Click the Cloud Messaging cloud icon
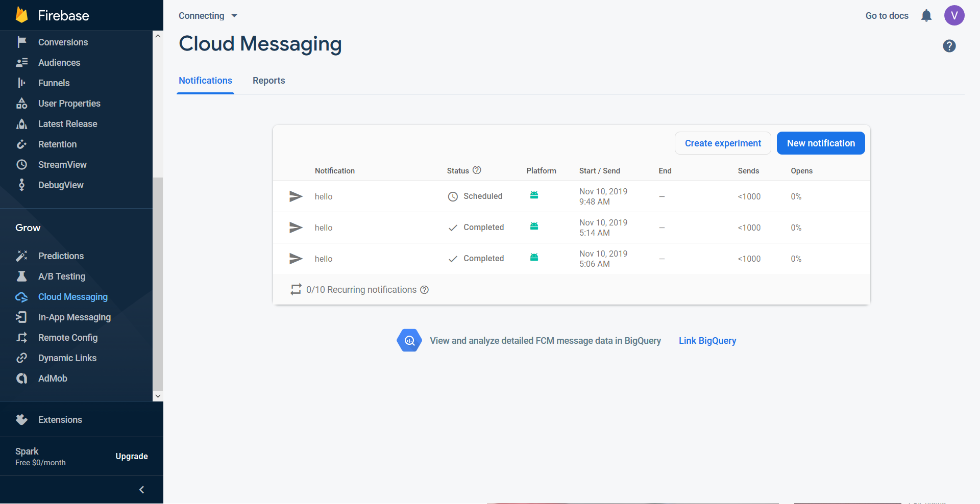Image resolution: width=980 pixels, height=504 pixels. point(21,297)
